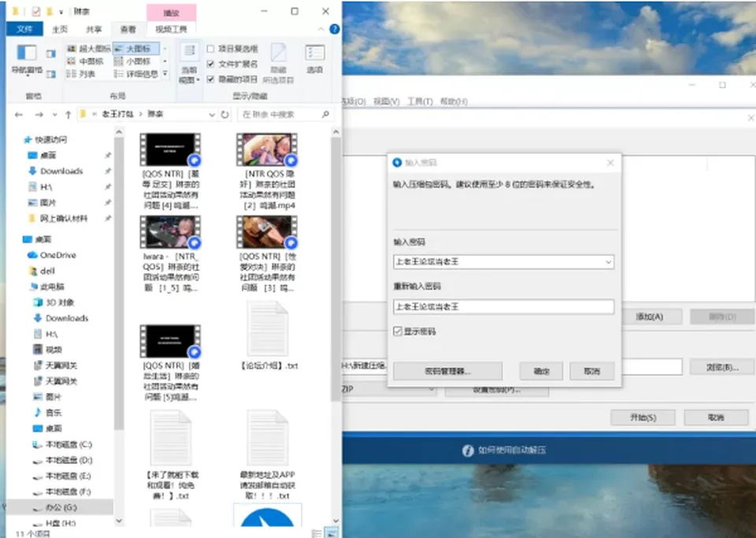The image size is (756, 538).
Task: Expand the 输入密码 combo box arrow
Action: point(609,262)
